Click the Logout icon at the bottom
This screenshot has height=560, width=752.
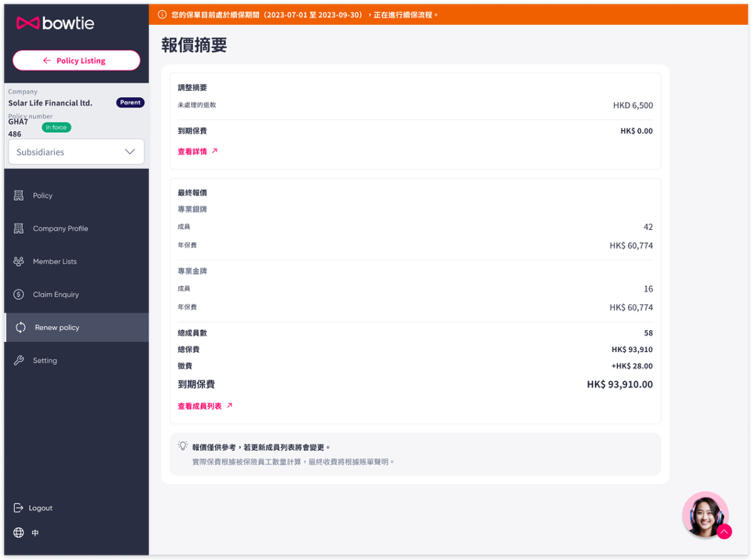click(20, 507)
